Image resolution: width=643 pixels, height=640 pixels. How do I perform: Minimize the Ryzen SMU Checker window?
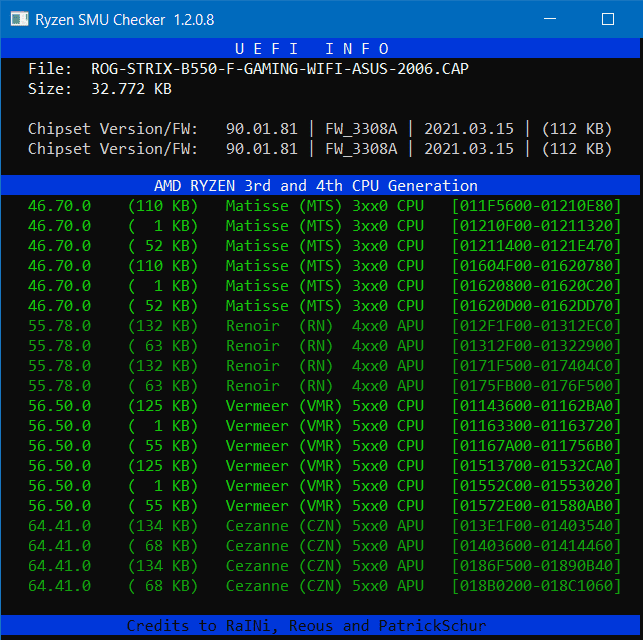[550, 19]
